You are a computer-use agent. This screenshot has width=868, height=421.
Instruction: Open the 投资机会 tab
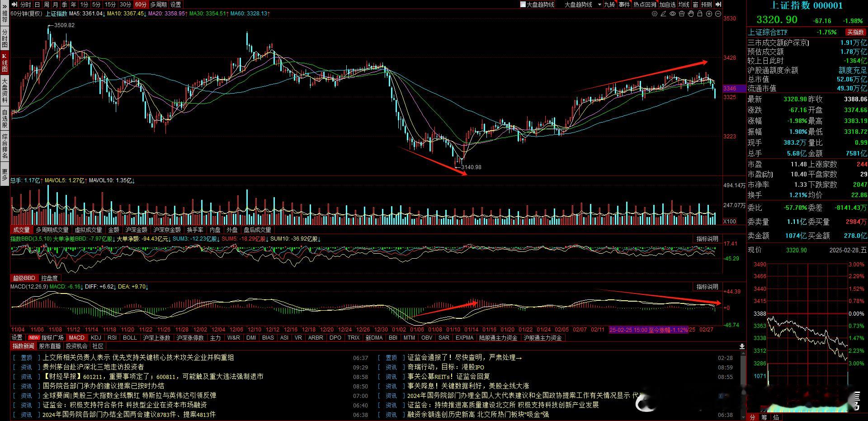pyautogui.click(x=76, y=346)
